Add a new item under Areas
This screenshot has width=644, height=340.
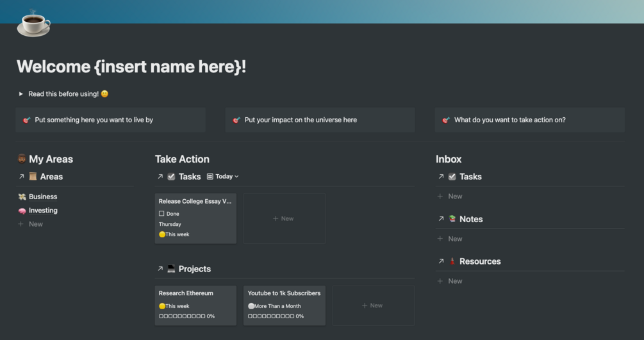(x=35, y=224)
